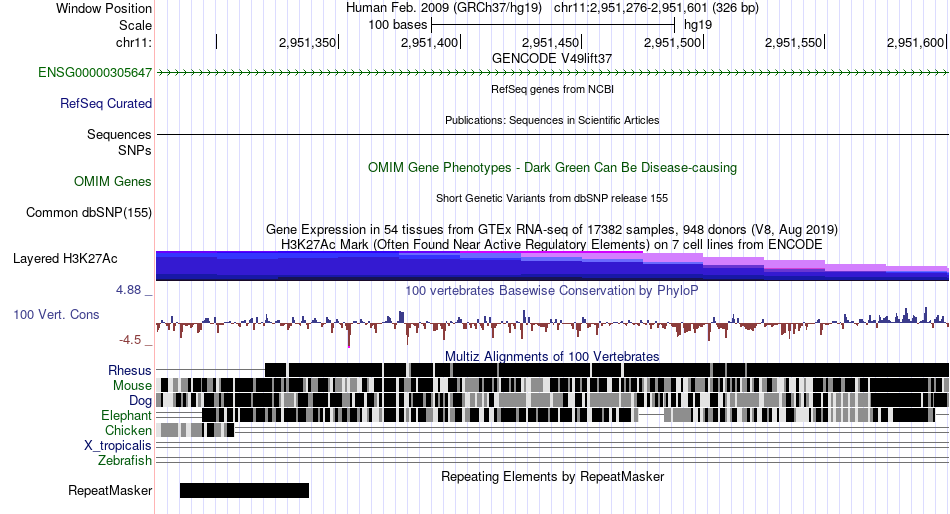Click the ENSG00000305647 intron arrow line

pos(552,73)
